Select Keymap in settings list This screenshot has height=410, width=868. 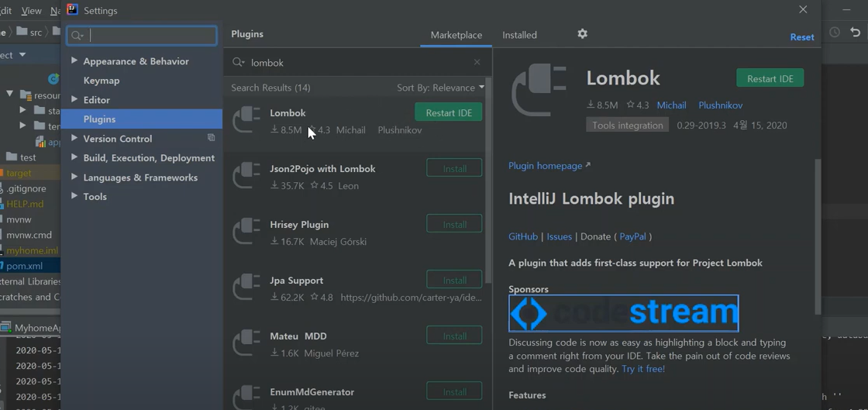pyautogui.click(x=102, y=81)
